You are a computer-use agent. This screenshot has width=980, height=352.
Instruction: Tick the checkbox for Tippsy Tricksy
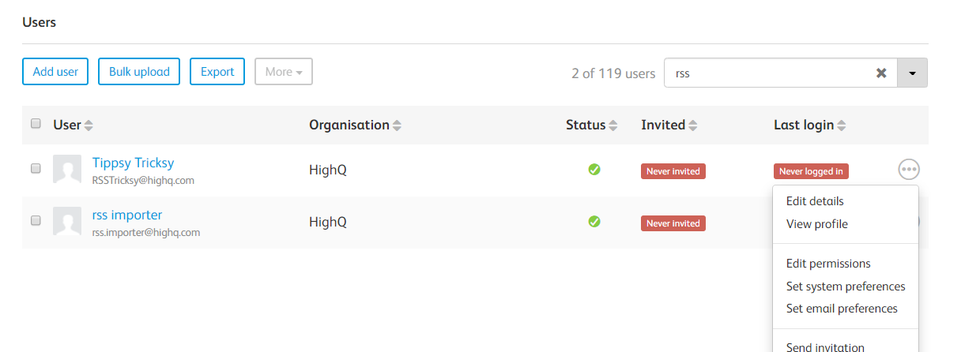36,168
